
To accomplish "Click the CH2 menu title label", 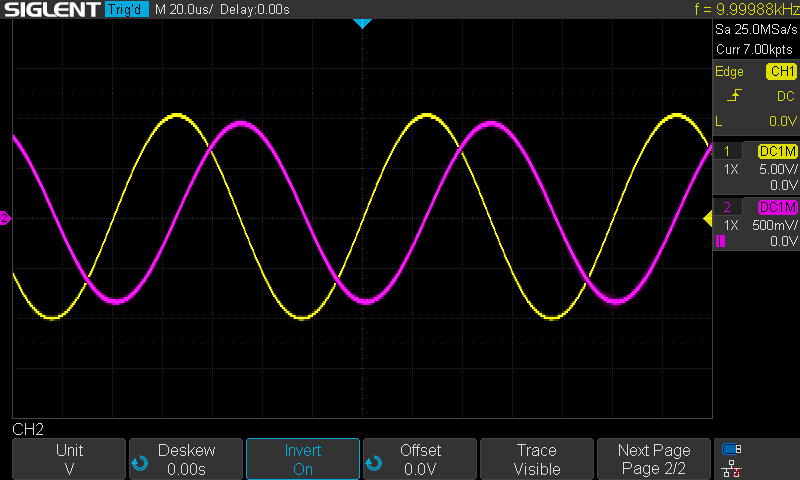I will 28,429.
